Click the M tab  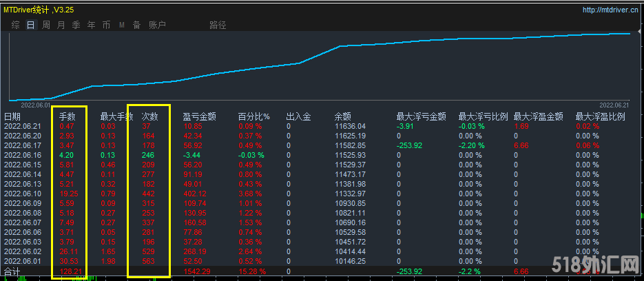pyautogui.click(x=122, y=25)
